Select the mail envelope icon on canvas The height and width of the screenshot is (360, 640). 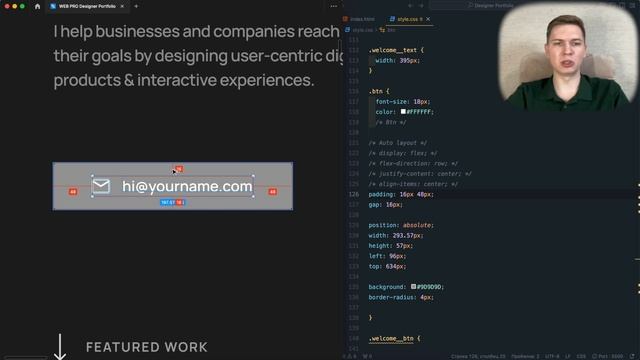coord(101,186)
